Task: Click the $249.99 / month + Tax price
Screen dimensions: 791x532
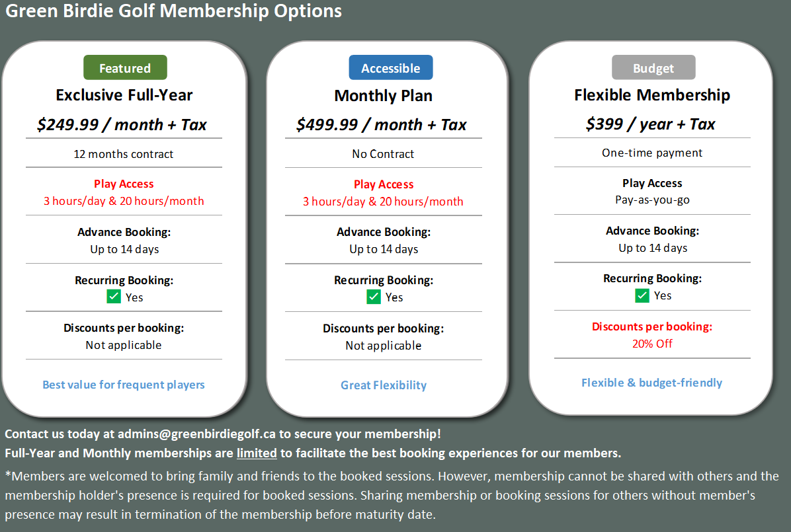Action: (123, 125)
